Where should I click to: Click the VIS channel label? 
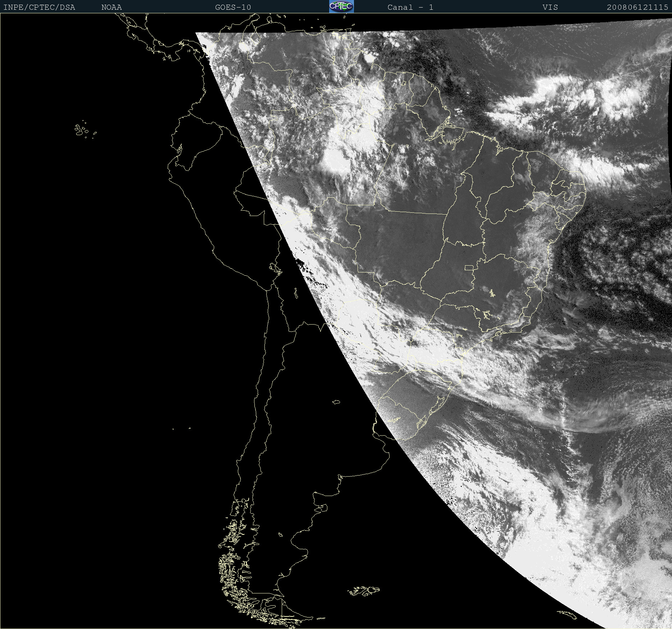pos(550,7)
